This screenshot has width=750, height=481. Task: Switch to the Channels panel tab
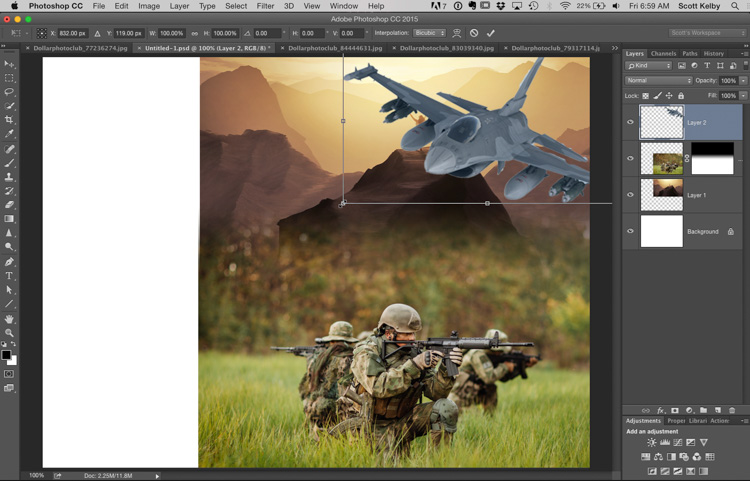(663, 53)
